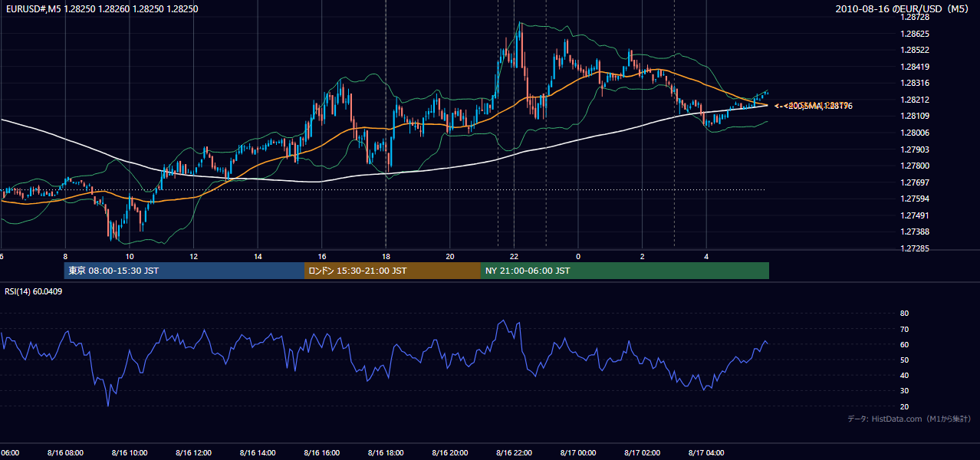This screenshot has height=460, width=980.
Task: Click price axis label 1.28316
Action: pos(916,83)
